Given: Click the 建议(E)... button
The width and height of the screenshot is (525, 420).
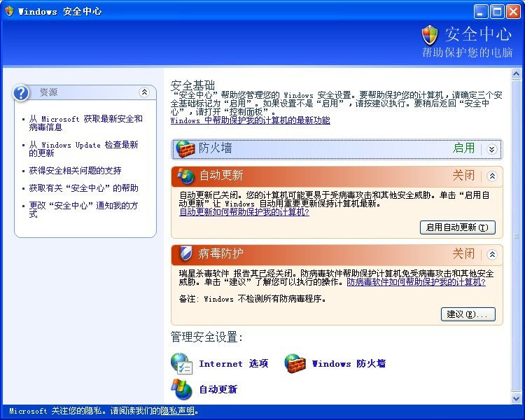Looking at the screenshot, I should [x=468, y=314].
